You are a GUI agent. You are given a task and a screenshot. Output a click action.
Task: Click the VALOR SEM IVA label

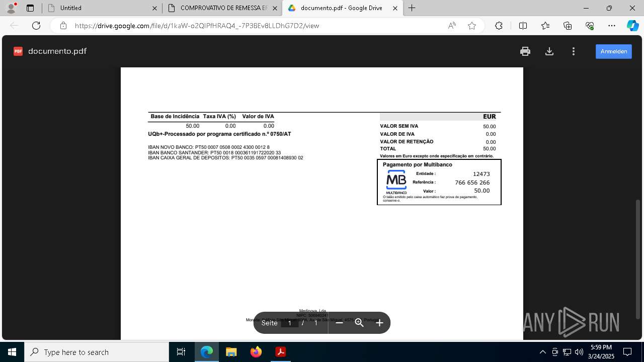tap(399, 126)
